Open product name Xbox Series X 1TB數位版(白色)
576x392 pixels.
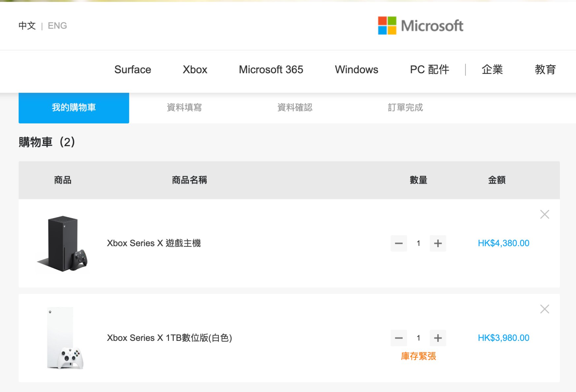pos(169,338)
